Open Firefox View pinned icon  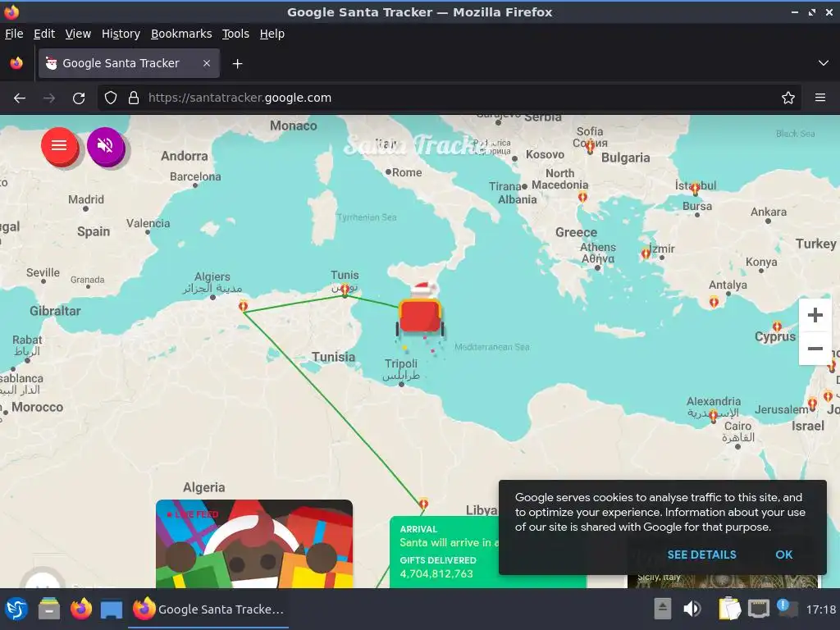(x=16, y=63)
